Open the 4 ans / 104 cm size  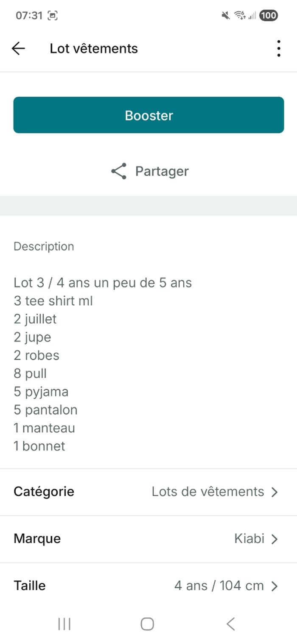click(x=219, y=586)
